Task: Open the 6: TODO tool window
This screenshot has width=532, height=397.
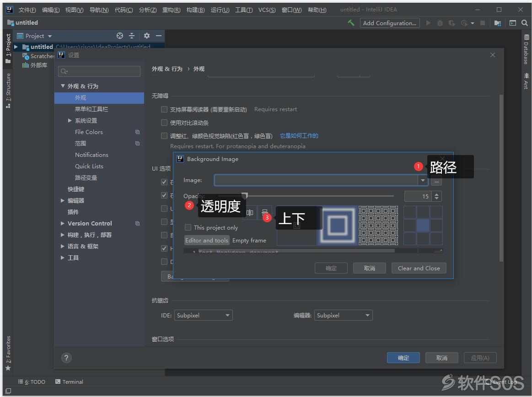Action: pos(32,382)
